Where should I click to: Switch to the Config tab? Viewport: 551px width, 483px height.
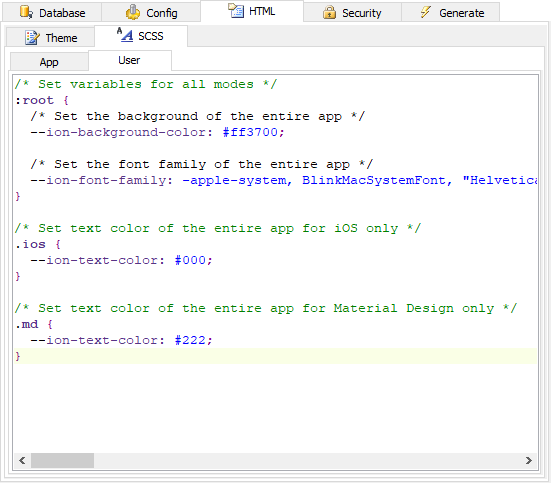tap(151, 12)
